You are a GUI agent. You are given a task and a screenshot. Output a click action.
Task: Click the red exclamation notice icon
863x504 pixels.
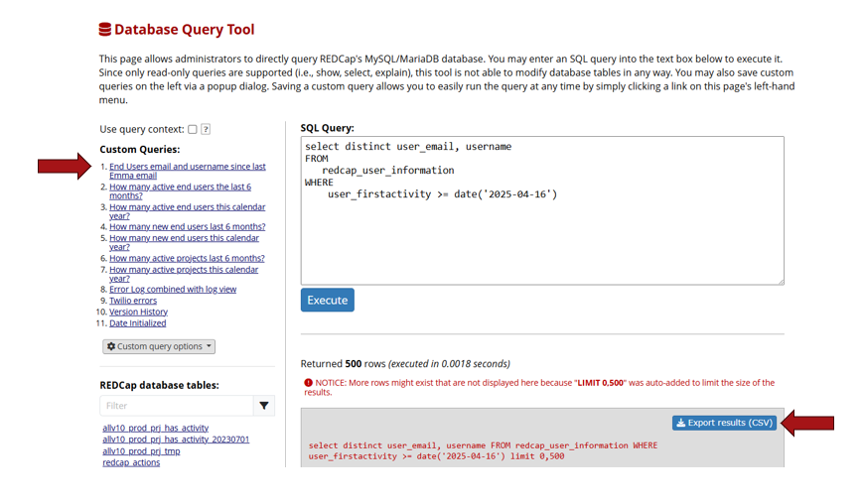[x=308, y=383]
